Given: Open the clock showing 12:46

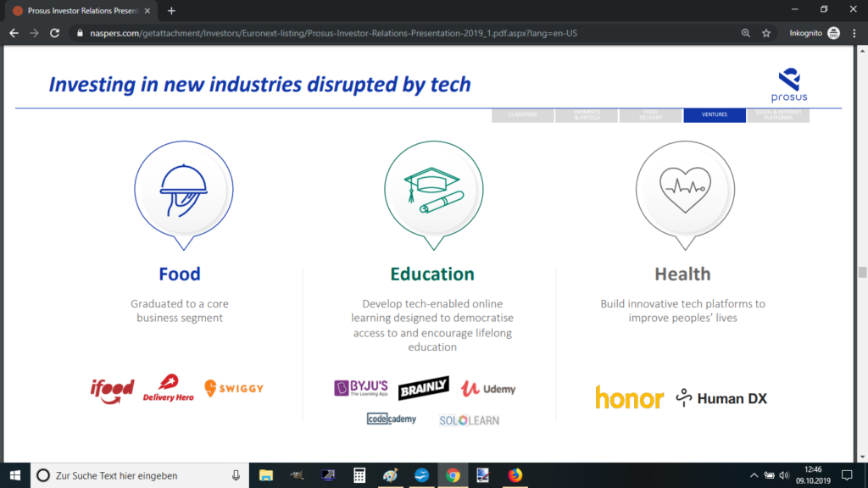Looking at the screenshot, I should tap(813, 475).
